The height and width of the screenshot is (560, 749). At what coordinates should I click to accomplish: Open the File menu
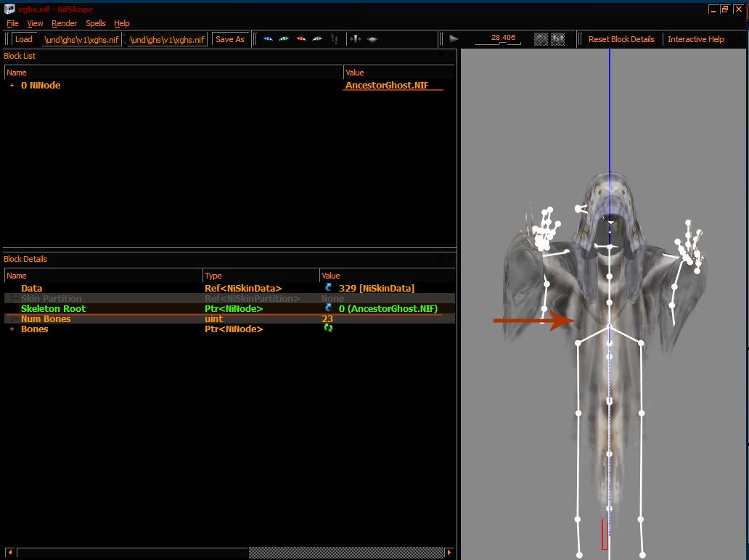tap(12, 23)
